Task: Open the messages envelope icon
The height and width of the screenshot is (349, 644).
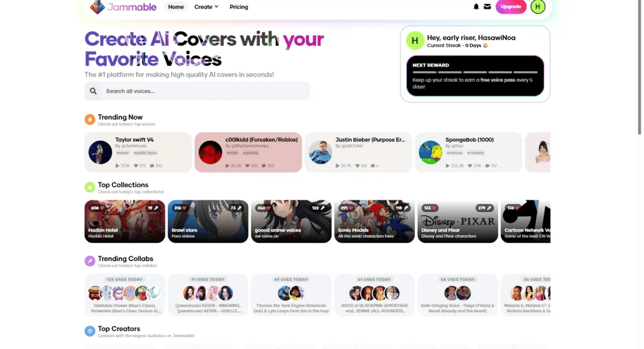Action: (487, 6)
